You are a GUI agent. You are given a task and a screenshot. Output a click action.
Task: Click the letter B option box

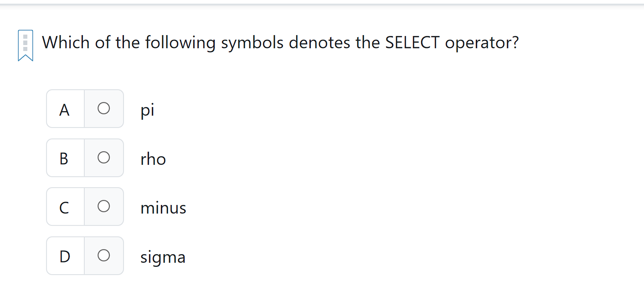[x=65, y=158]
